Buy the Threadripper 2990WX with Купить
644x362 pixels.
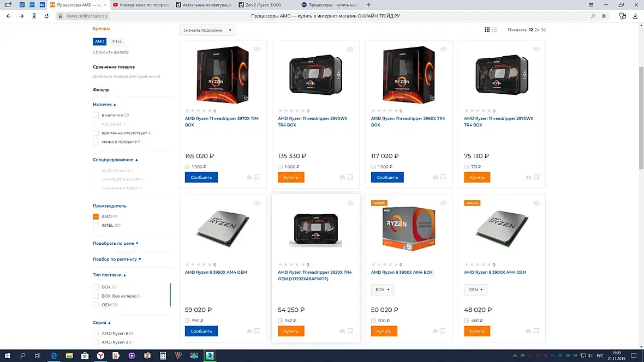tap(291, 177)
